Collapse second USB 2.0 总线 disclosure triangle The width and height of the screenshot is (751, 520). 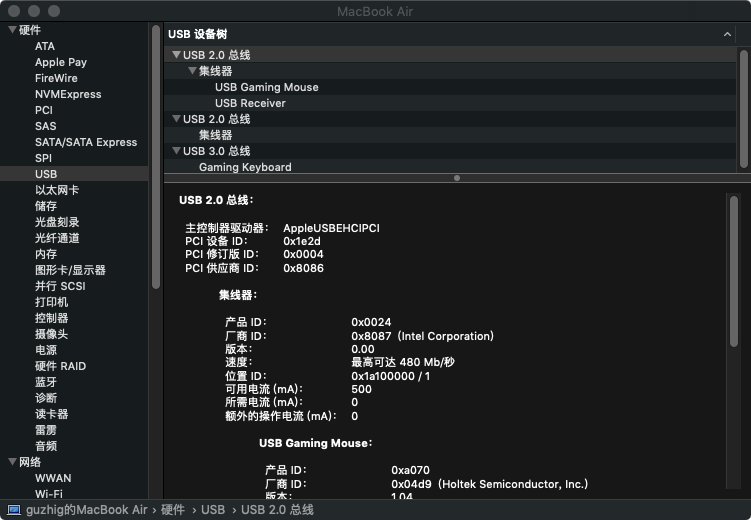[176, 119]
